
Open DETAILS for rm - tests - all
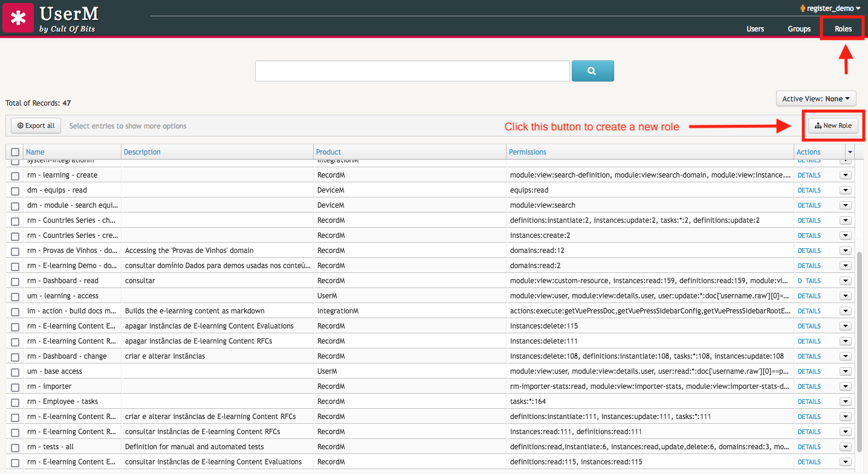(809, 447)
